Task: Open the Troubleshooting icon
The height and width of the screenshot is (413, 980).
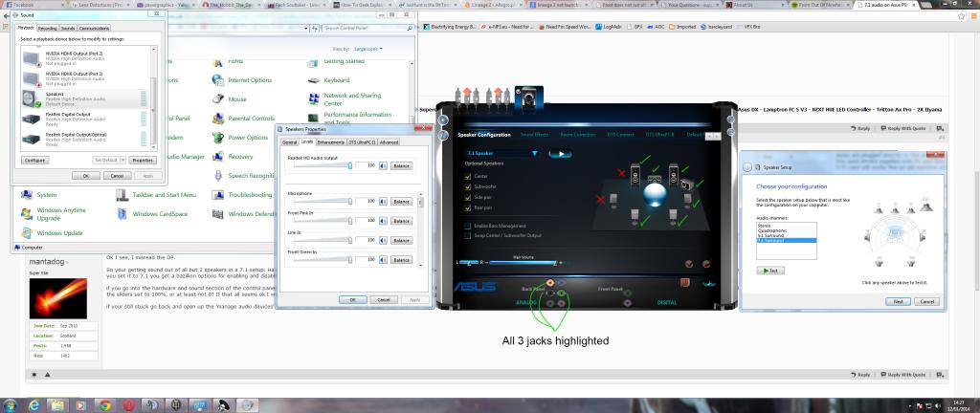Action: [x=217, y=195]
